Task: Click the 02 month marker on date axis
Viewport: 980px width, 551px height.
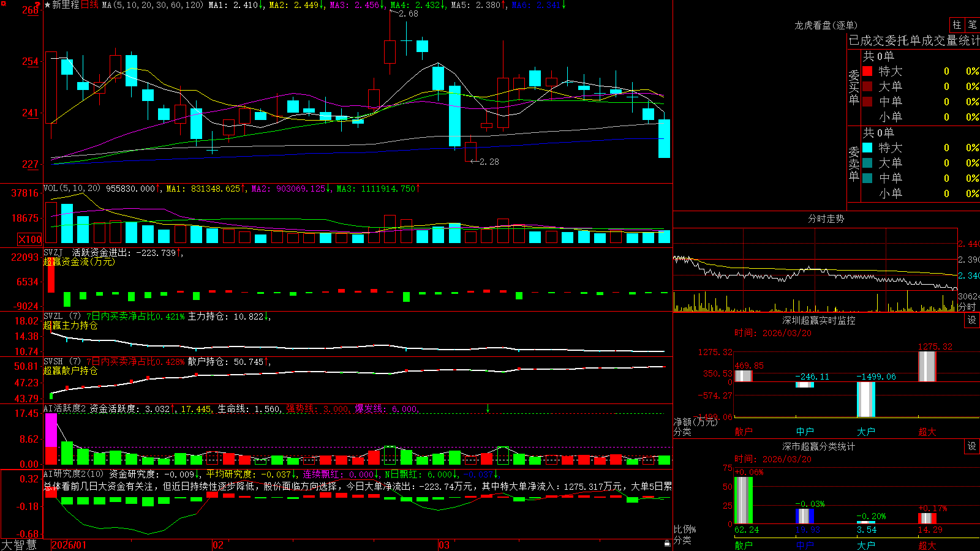Action: [218, 545]
